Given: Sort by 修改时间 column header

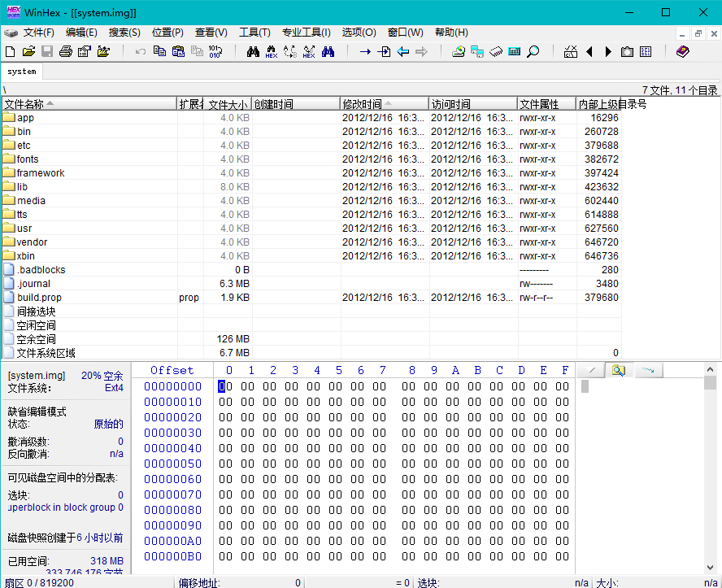Looking at the screenshot, I should pyautogui.click(x=385, y=104).
